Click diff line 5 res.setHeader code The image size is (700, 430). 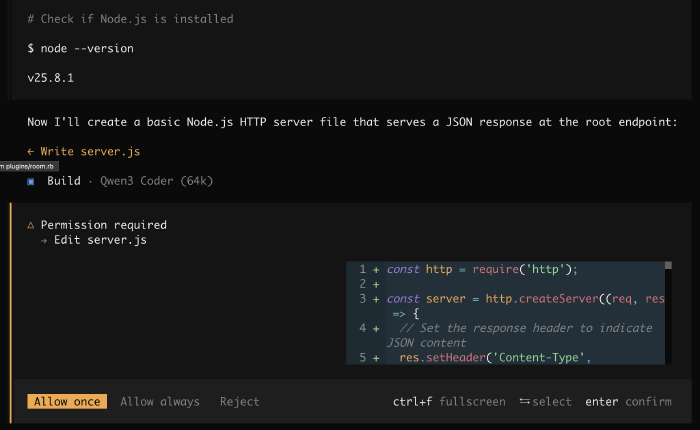[x=495, y=358]
